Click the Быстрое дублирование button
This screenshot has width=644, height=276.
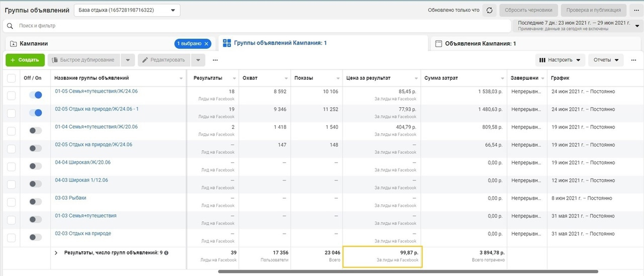point(84,60)
